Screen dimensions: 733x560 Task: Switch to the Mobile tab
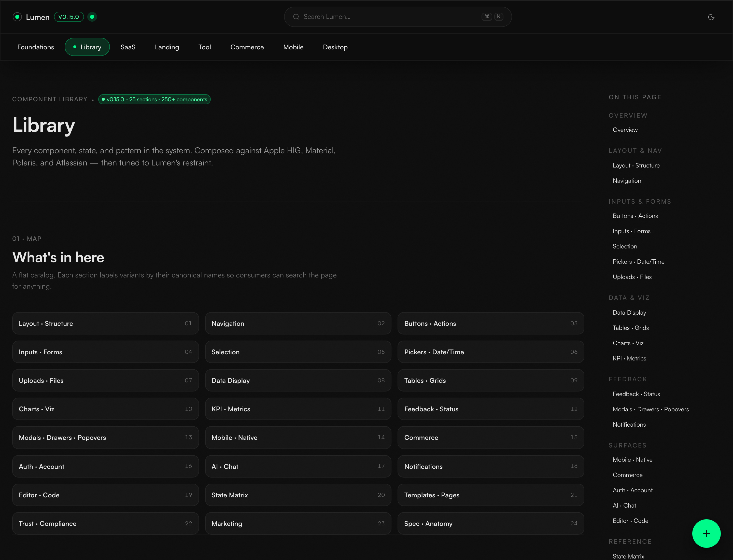(293, 47)
